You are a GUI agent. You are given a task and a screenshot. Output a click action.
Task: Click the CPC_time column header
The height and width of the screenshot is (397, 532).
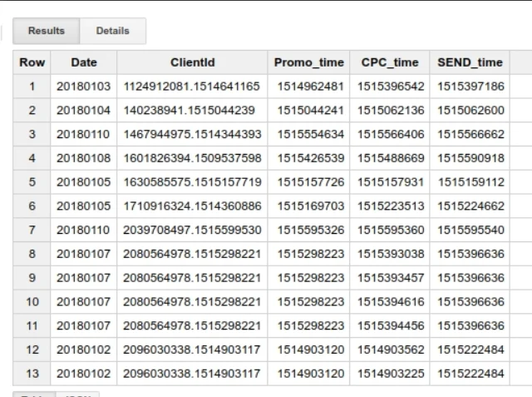390,62
